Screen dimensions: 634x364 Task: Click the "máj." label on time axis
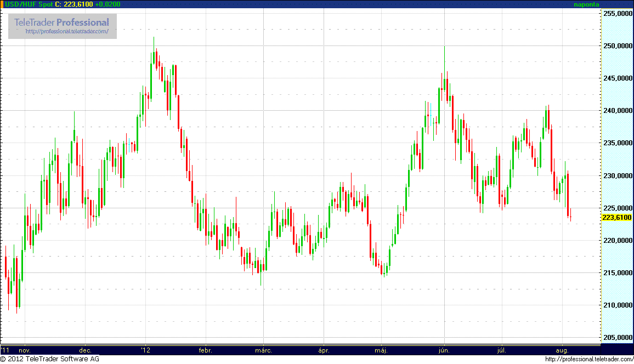tap(381, 350)
